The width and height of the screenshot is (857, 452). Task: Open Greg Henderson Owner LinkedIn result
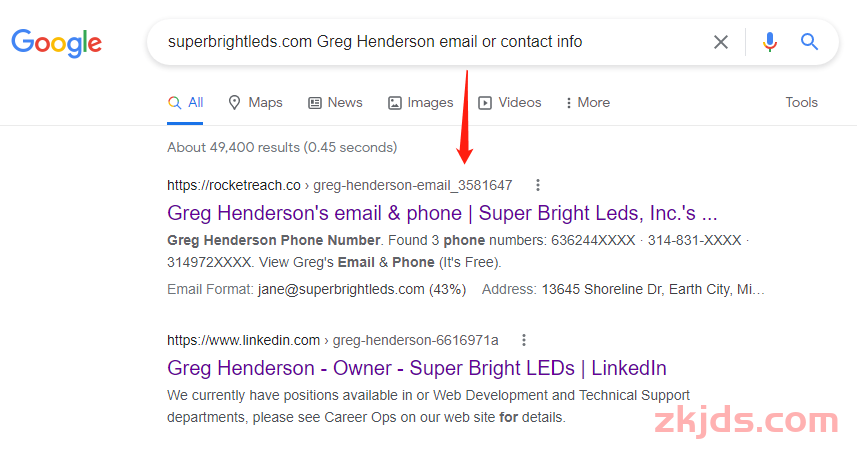click(x=417, y=368)
